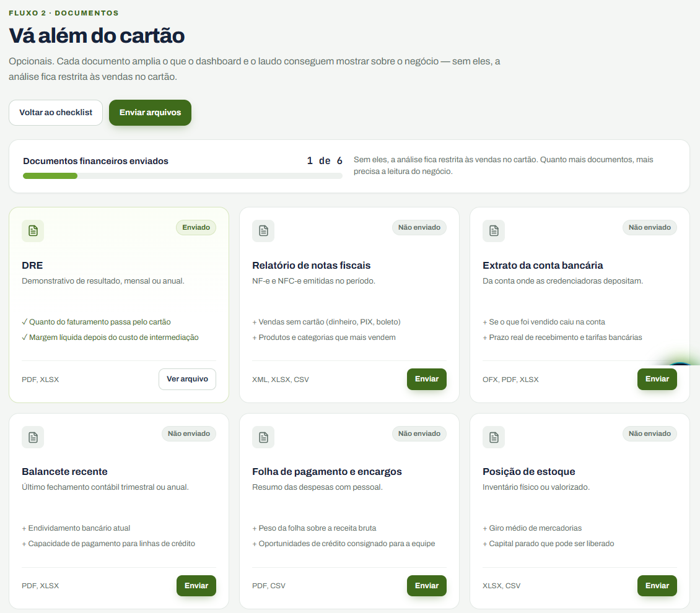Click Enviar on Extrato da conta bancária card
Image resolution: width=700 pixels, height=613 pixels.
tap(657, 379)
